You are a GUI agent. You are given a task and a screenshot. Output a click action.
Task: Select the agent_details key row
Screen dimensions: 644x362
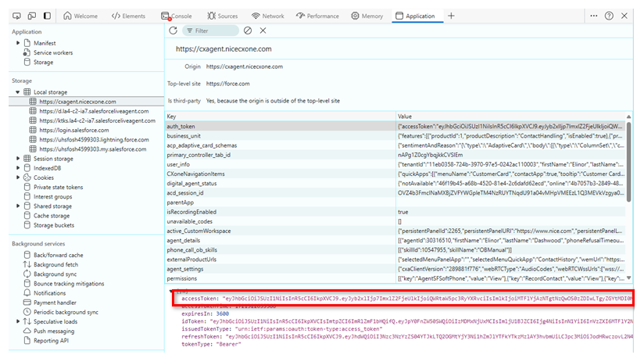[x=395, y=240]
